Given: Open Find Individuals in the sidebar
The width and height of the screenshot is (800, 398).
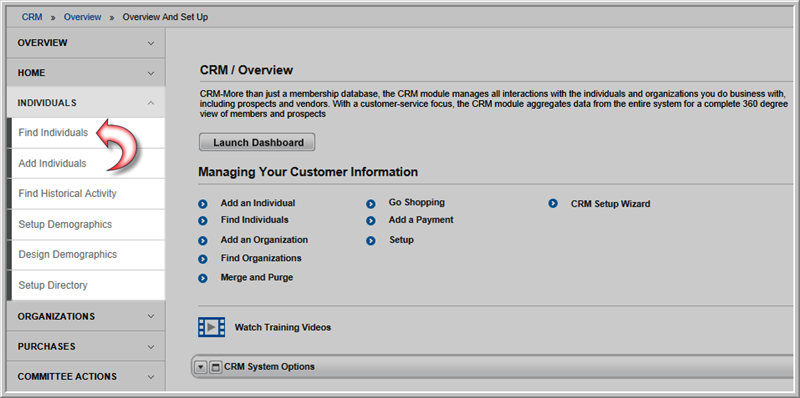Looking at the screenshot, I should pos(86,133).
